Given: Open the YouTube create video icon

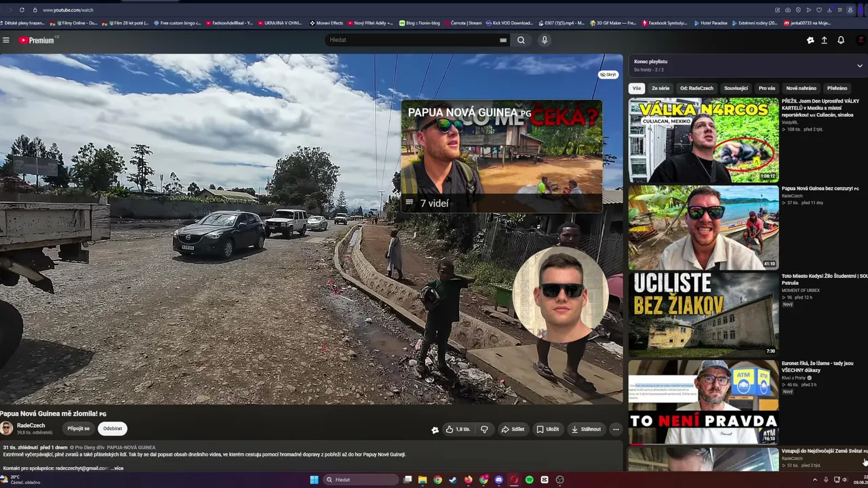Looking at the screenshot, I should click(x=810, y=40).
